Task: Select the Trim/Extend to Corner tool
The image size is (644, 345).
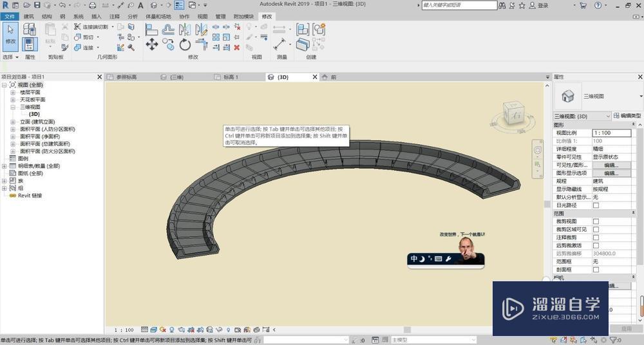Action: 201,44
